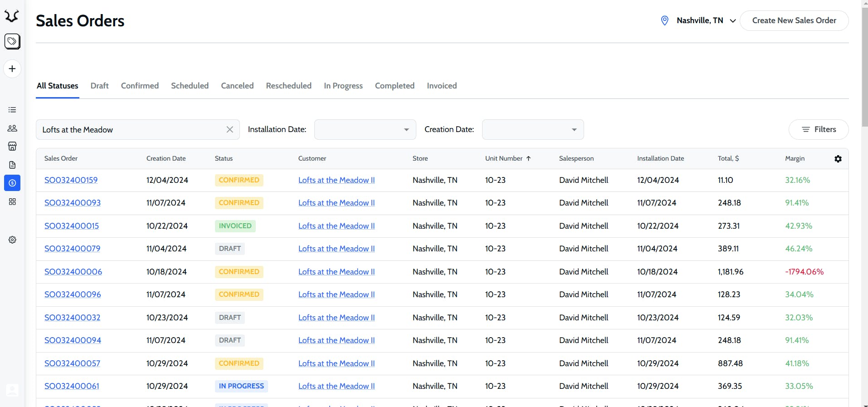
Task: Open sales order SO032400057
Action: click(x=73, y=363)
